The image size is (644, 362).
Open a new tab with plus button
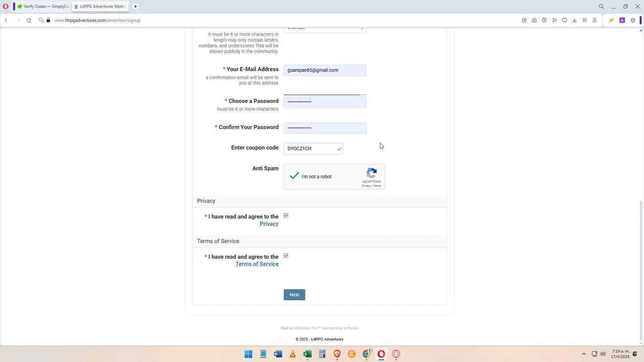(135, 6)
